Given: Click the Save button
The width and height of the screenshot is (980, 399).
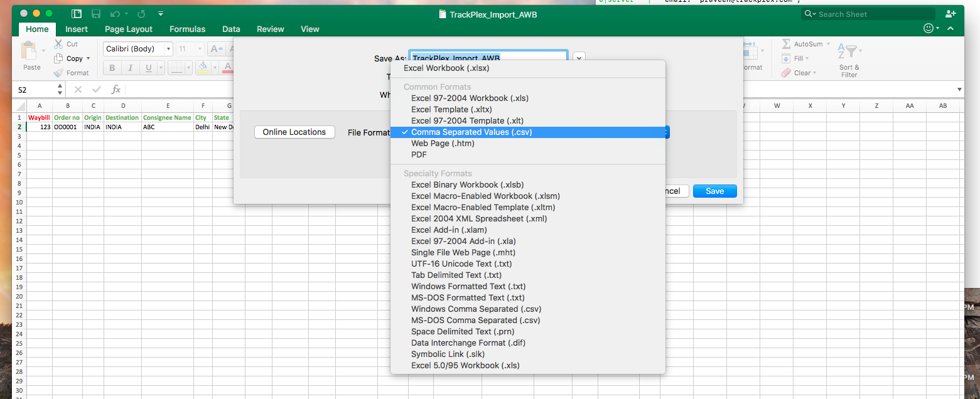Looking at the screenshot, I should click(x=715, y=191).
